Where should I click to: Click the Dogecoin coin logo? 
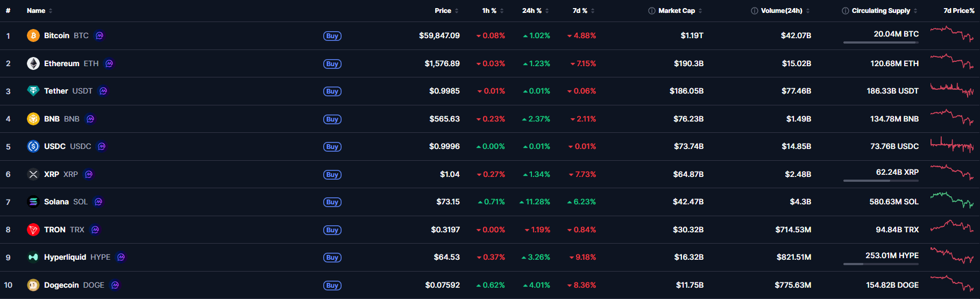click(33, 285)
